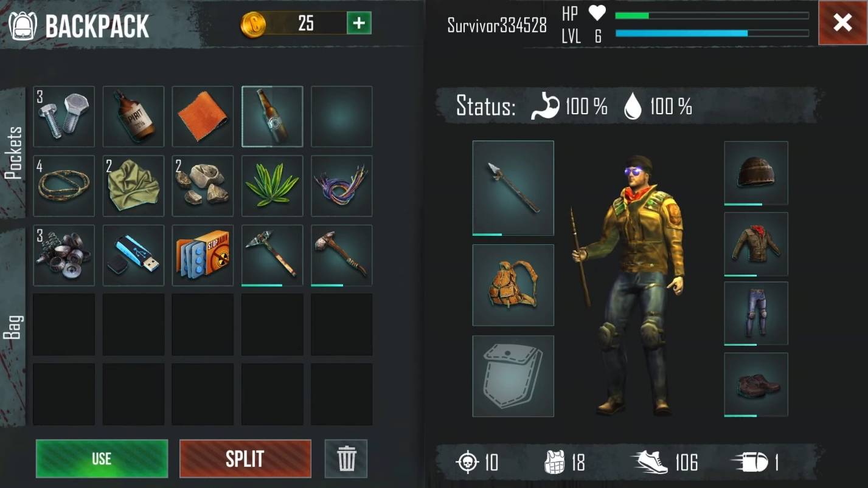Click the USE button
This screenshot has width=868, height=488.
[102, 458]
